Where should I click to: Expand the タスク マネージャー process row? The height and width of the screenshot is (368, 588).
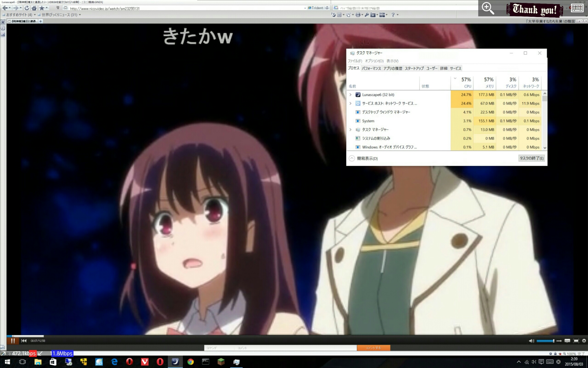(350, 130)
